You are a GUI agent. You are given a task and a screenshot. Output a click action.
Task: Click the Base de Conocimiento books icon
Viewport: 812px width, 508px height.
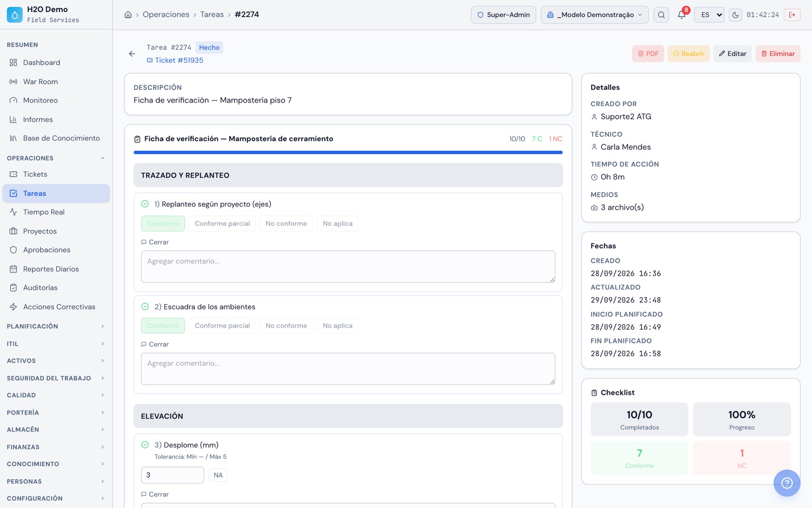(13, 138)
